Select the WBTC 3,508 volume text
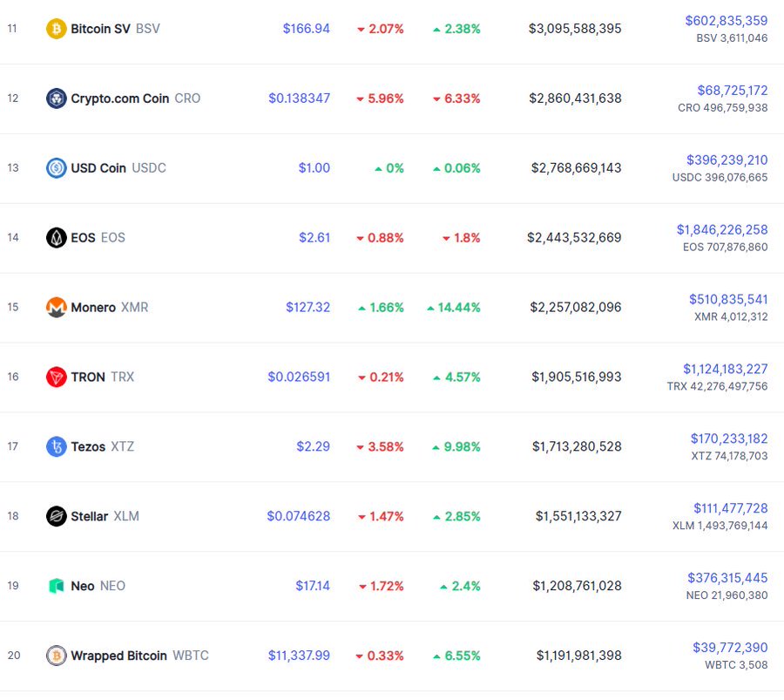The image size is (784, 700). [736, 664]
